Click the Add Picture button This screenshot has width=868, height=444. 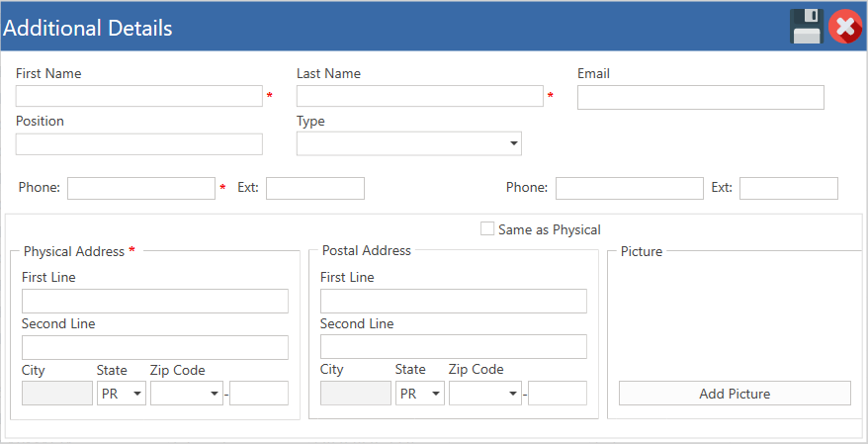(735, 393)
